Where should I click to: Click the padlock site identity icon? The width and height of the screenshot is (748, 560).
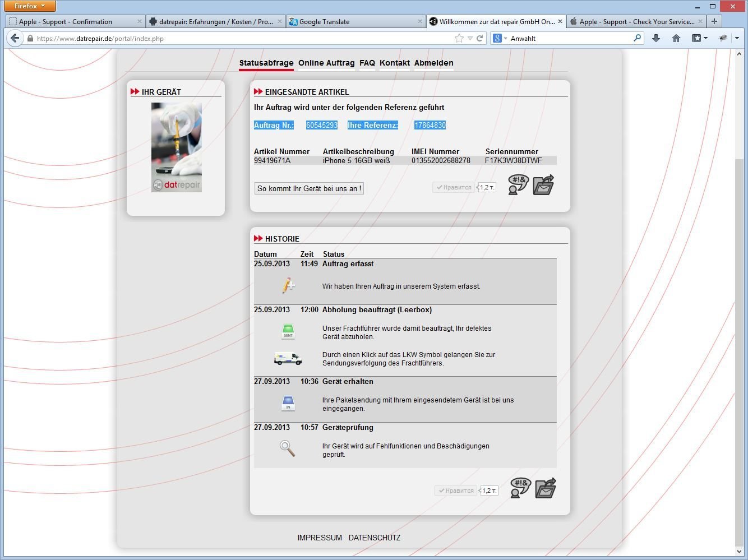coord(30,39)
